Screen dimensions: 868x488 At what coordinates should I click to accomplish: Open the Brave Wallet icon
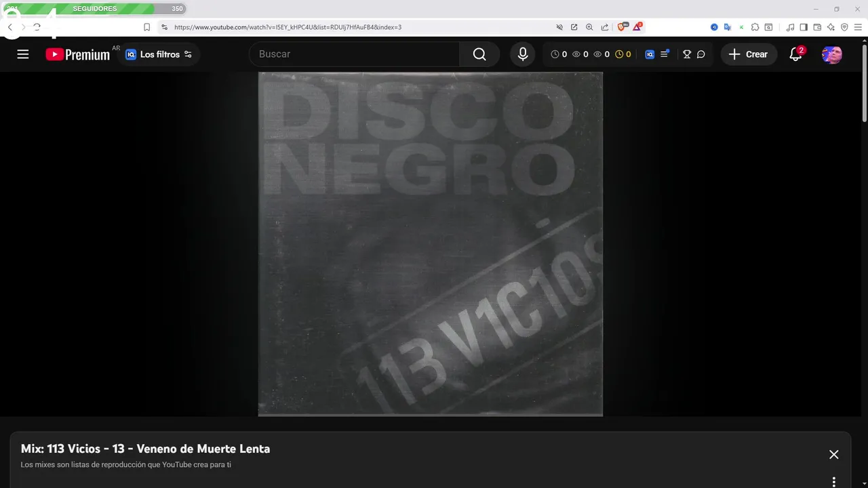coord(817,27)
